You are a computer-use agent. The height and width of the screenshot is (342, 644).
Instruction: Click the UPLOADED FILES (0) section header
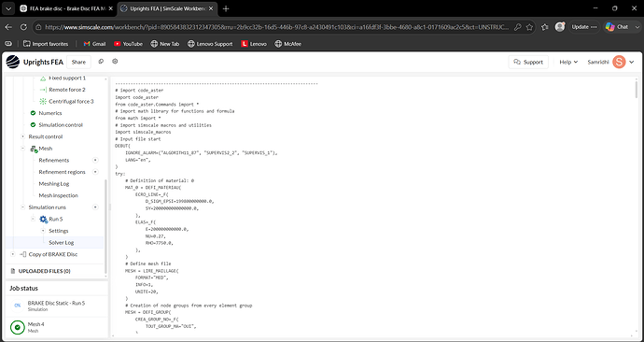coord(45,271)
